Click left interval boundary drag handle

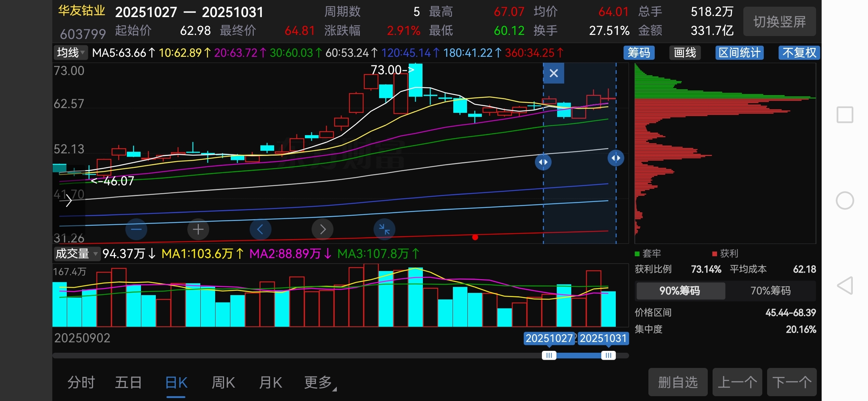pyautogui.click(x=543, y=162)
